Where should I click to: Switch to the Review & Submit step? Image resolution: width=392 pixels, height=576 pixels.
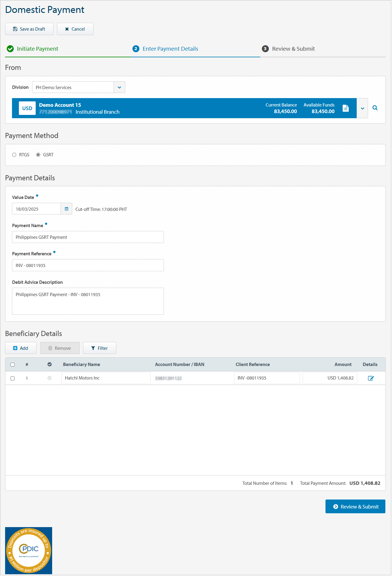[x=293, y=49]
